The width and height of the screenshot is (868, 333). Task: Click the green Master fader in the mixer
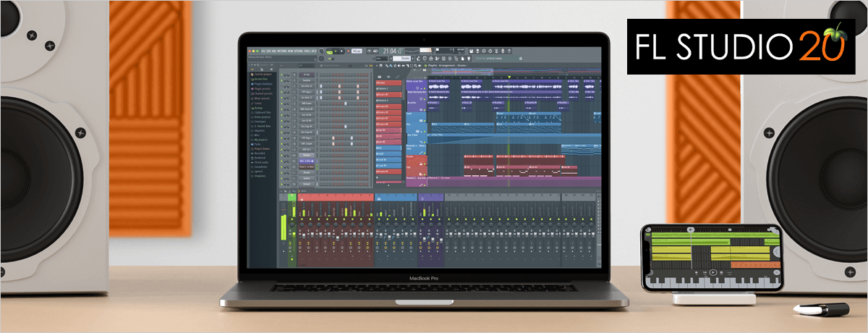tap(294, 234)
